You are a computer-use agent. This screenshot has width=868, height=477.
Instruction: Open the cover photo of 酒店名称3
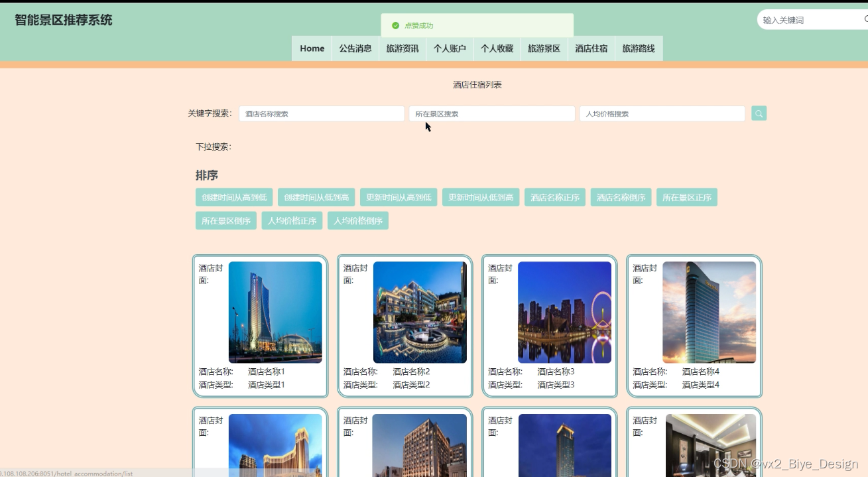point(564,312)
